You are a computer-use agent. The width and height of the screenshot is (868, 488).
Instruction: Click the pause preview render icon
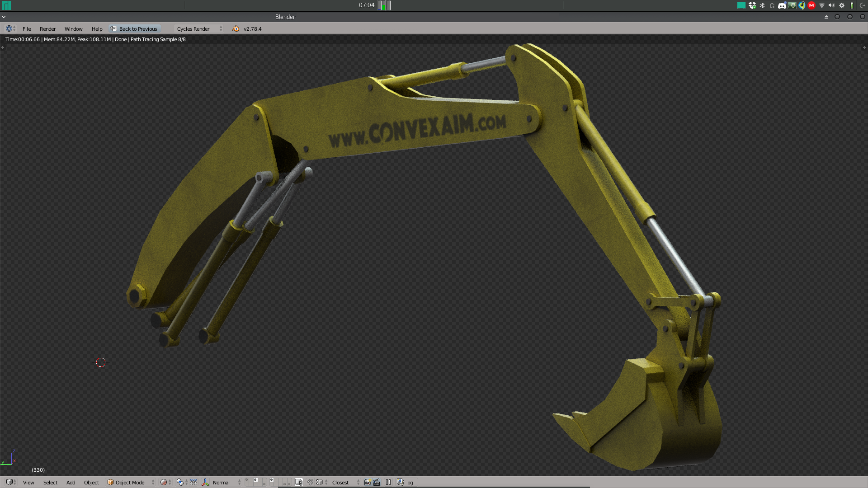tap(388, 482)
